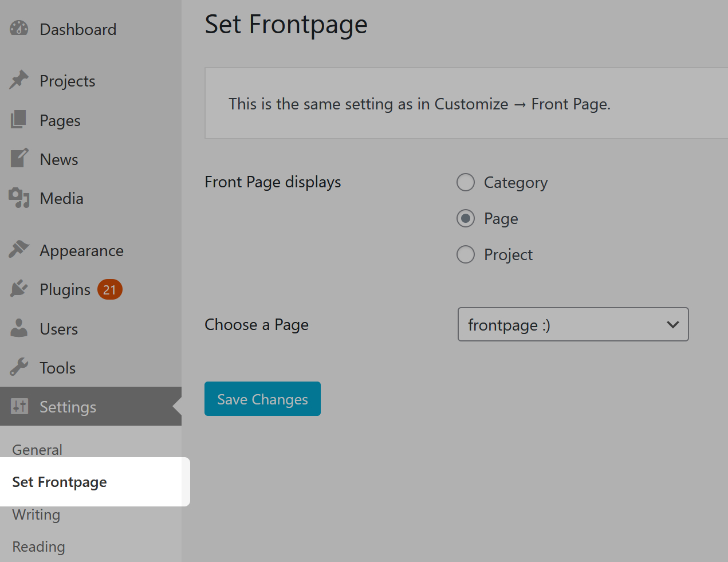The image size is (728, 562).
Task: Click the Pages stacked-sheets icon
Action: coord(19,120)
